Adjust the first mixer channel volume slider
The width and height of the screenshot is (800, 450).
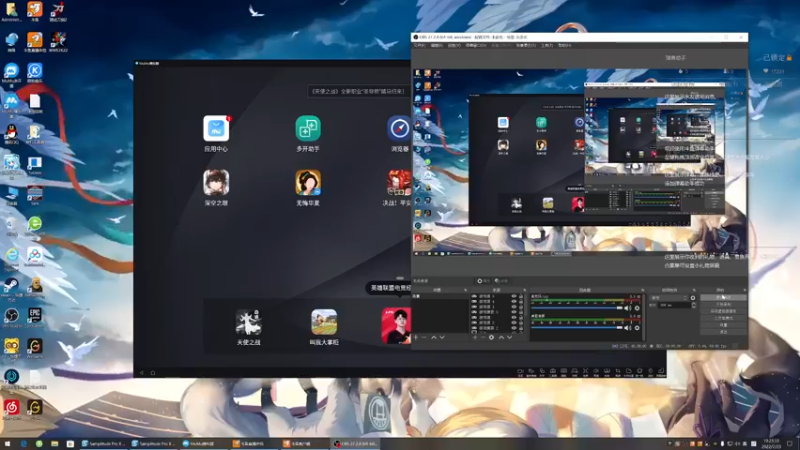(x=578, y=308)
